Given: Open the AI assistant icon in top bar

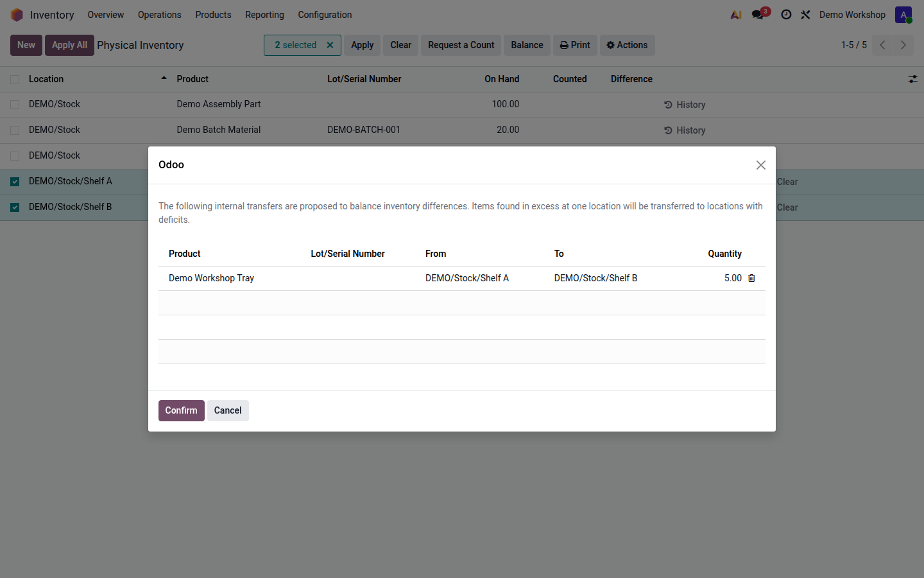Looking at the screenshot, I should tap(736, 15).
